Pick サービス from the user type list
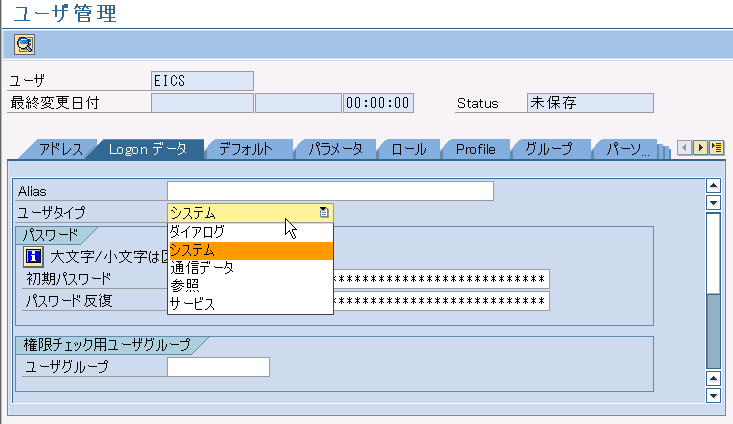This screenshot has width=733, height=424. coord(192,304)
